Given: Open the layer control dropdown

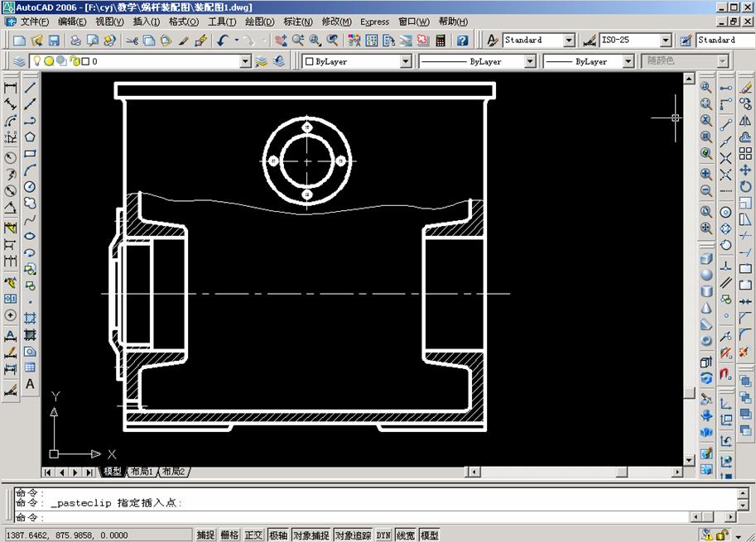Looking at the screenshot, I should pyautogui.click(x=246, y=60).
